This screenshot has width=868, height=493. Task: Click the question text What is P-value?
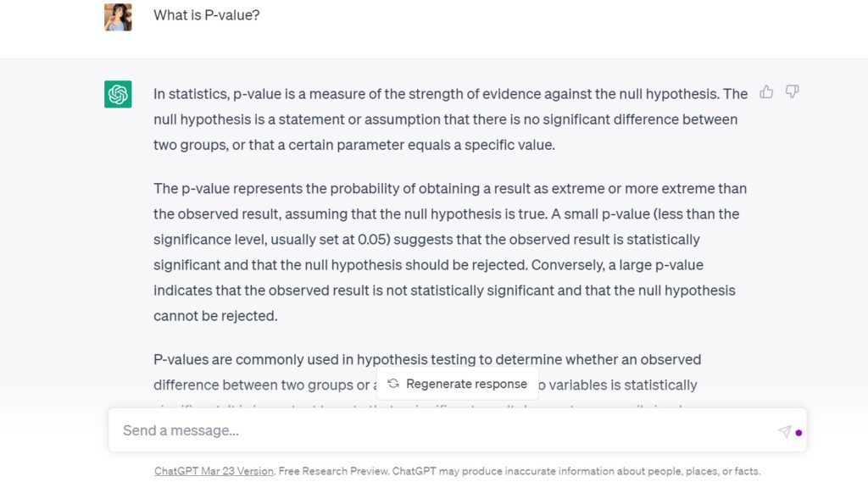(207, 15)
